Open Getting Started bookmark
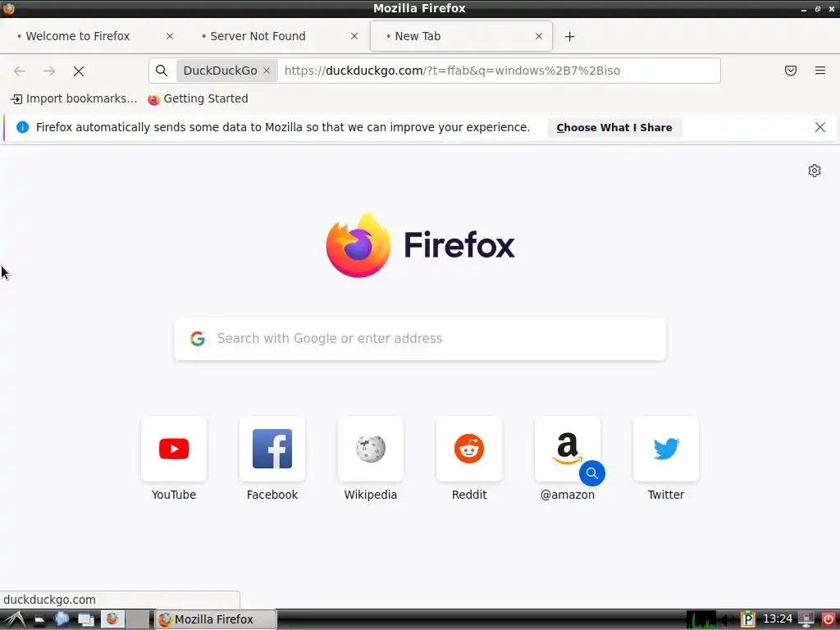 pyautogui.click(x=199, y=98)
